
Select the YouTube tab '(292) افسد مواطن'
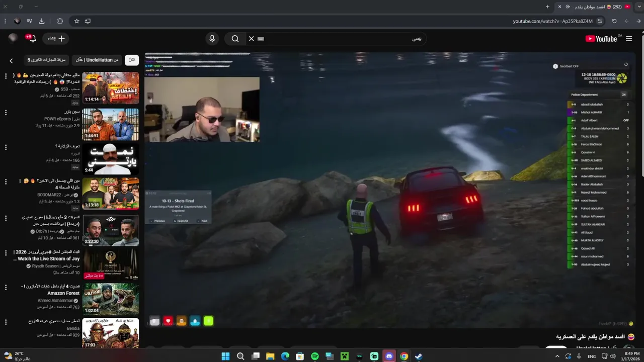(x=594, y=7)
